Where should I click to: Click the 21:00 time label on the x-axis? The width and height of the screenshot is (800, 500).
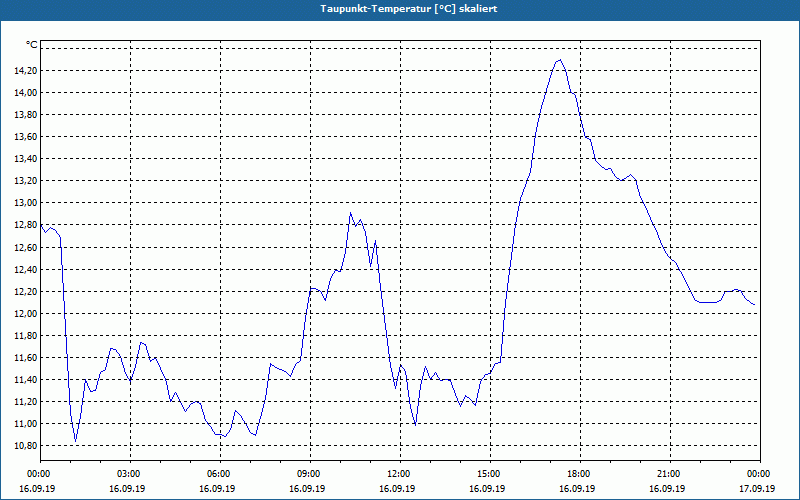point(670,474)
